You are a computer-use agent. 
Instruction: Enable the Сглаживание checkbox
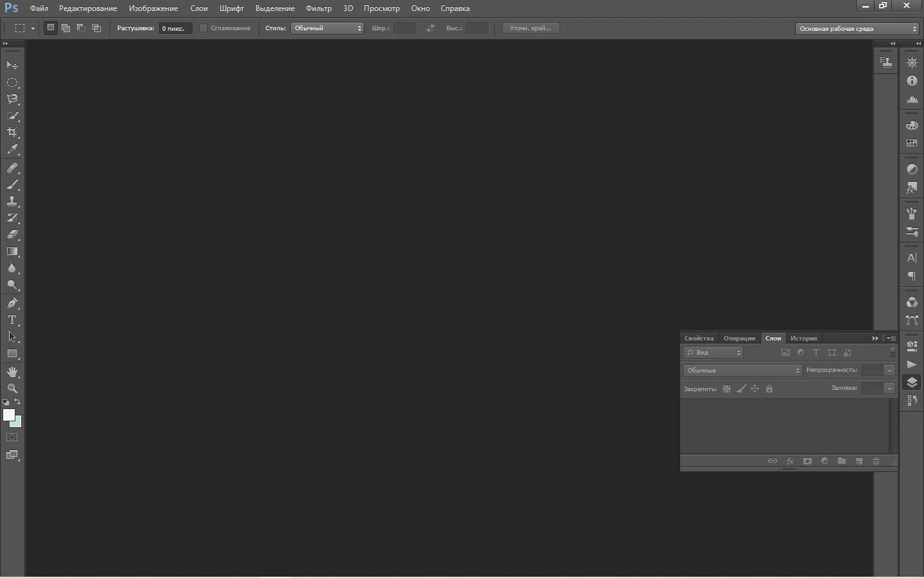click(203, 28)
